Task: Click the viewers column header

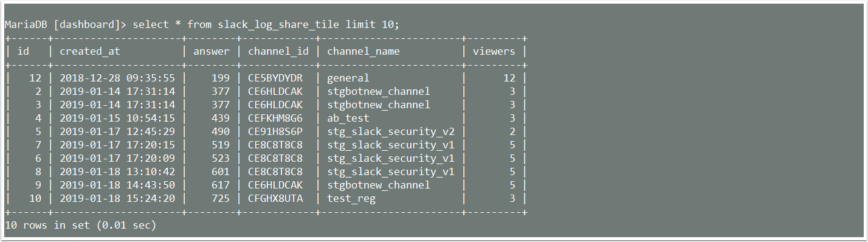Action: [494, 51]
